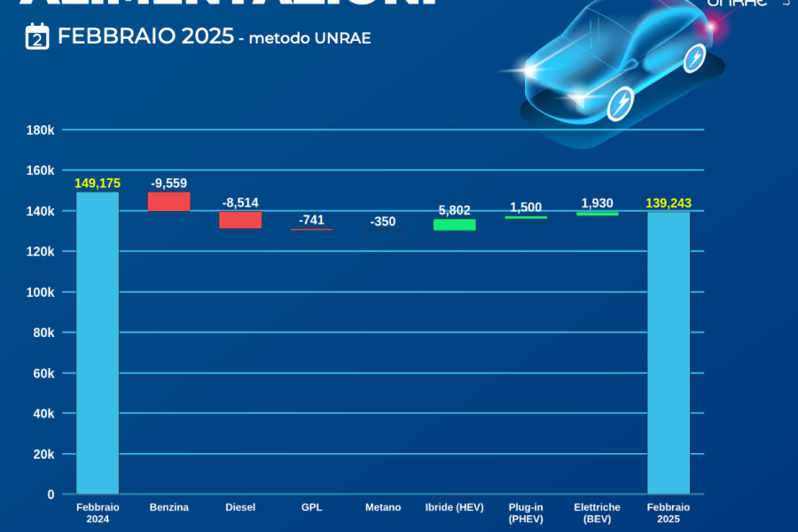Select the tall blue Febbraio 2025 bar

pyautogui.click(x=669, y=352)
